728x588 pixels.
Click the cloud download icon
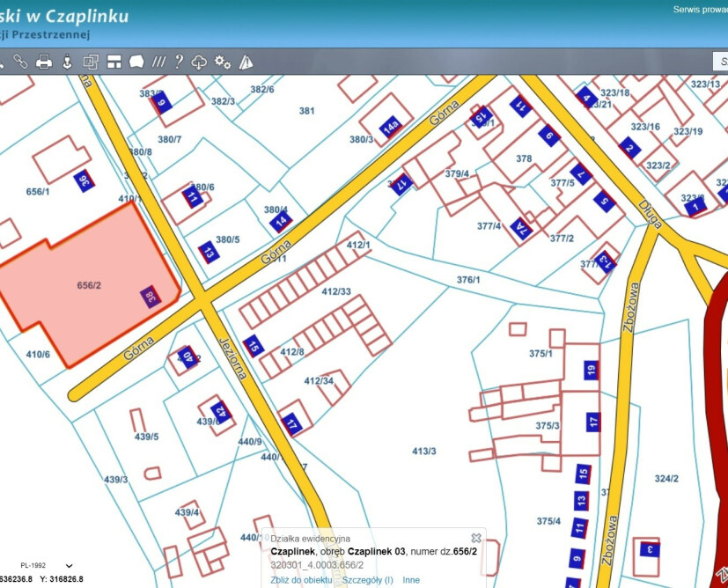coord(200,62)
